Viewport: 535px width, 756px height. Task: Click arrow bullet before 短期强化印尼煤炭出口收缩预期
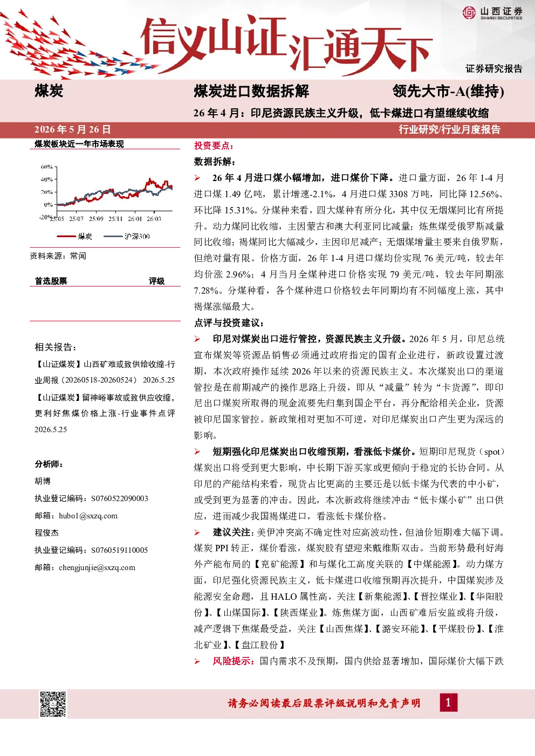(x=197, y=452)
